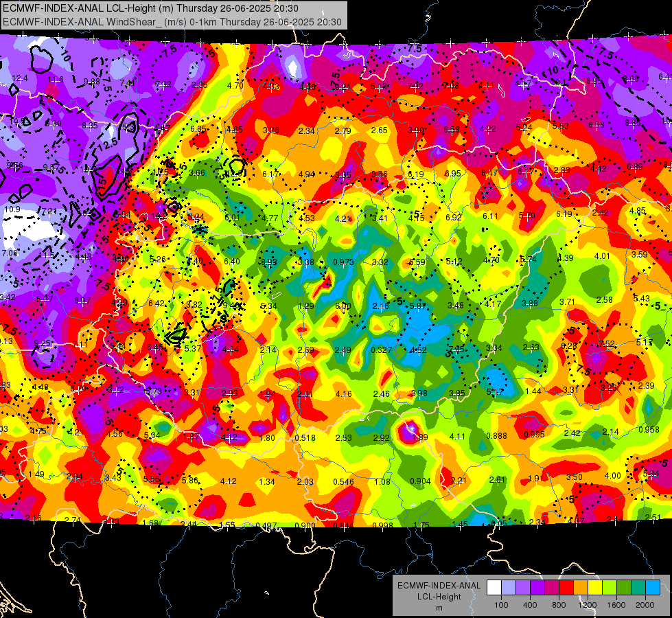672x618 pixels.
Task: Click the contour label 12.5
Action: coord(108,143)
